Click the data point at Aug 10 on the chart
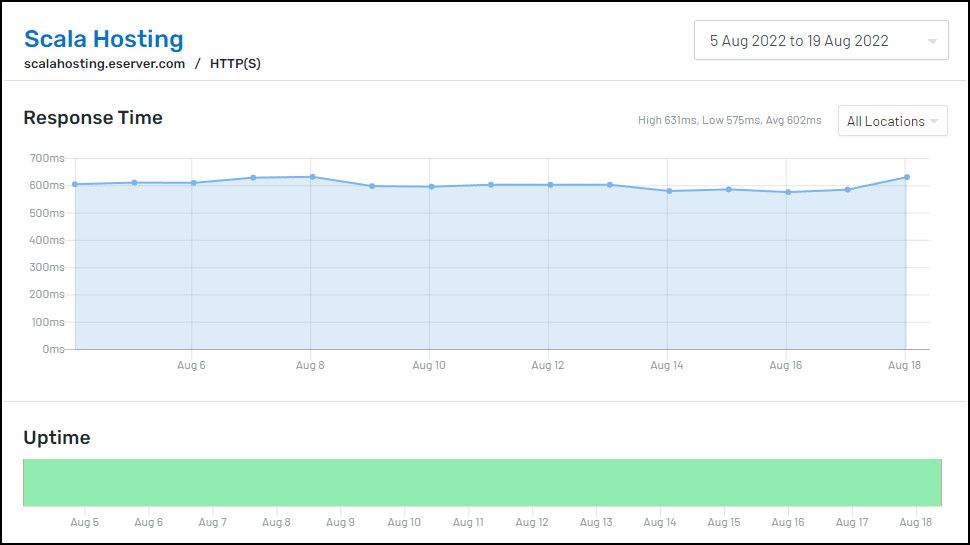970x545 pixels. (431, 186)
